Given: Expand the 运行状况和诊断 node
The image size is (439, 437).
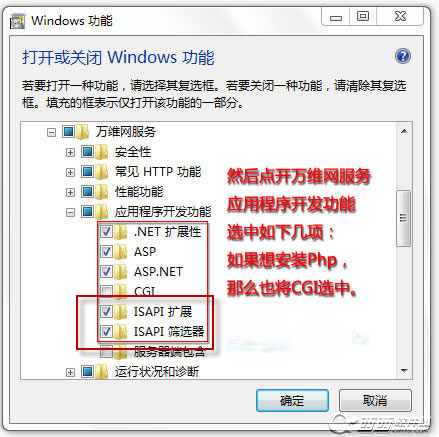Looking at the screenshot, I should click(70, 372).
